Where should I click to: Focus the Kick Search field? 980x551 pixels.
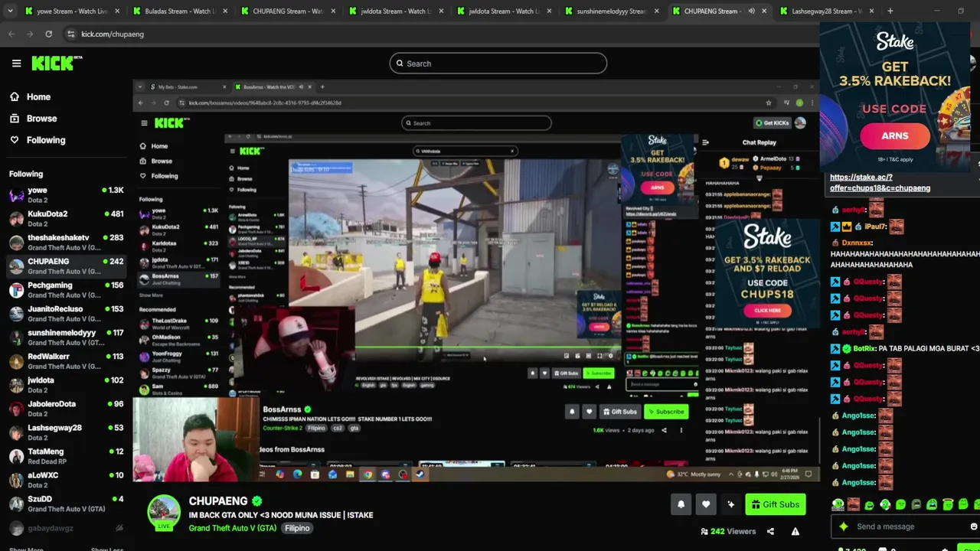tap(498, 64)
